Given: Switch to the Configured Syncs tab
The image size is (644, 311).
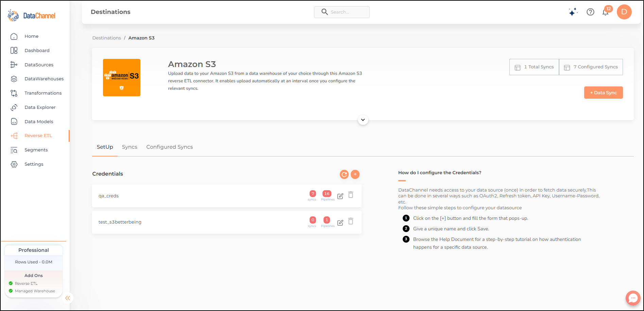Looking at the screenshot, I should 170,147.
